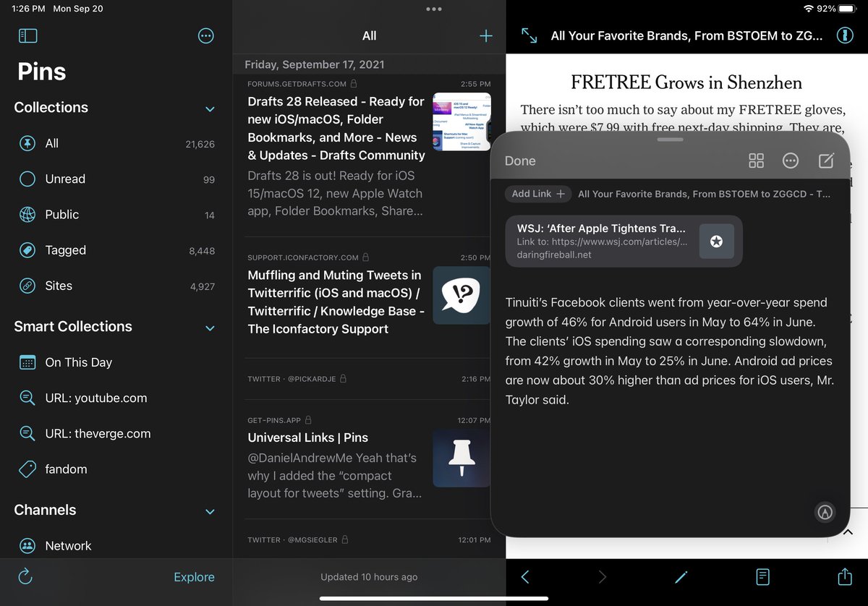Open the Pins pushpin thumbnail
The image size is (868, 606).
pyautogui.click(x=461, y=458)
